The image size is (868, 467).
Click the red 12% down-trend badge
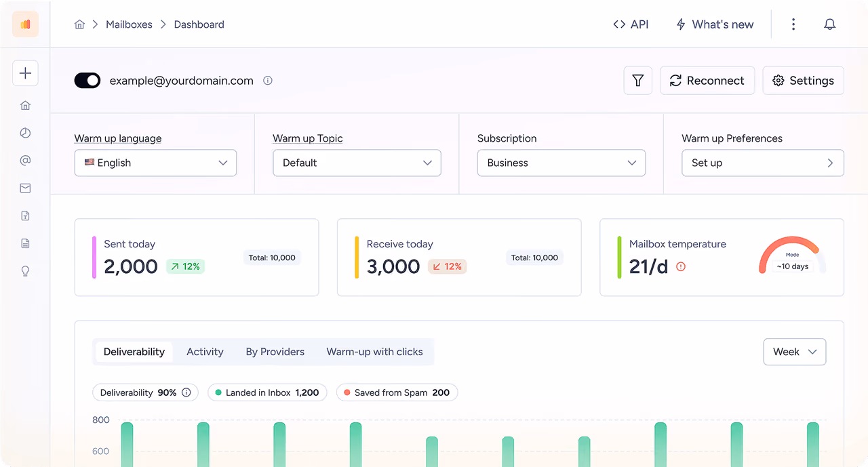pyautogui.click(x=447, y=267)
